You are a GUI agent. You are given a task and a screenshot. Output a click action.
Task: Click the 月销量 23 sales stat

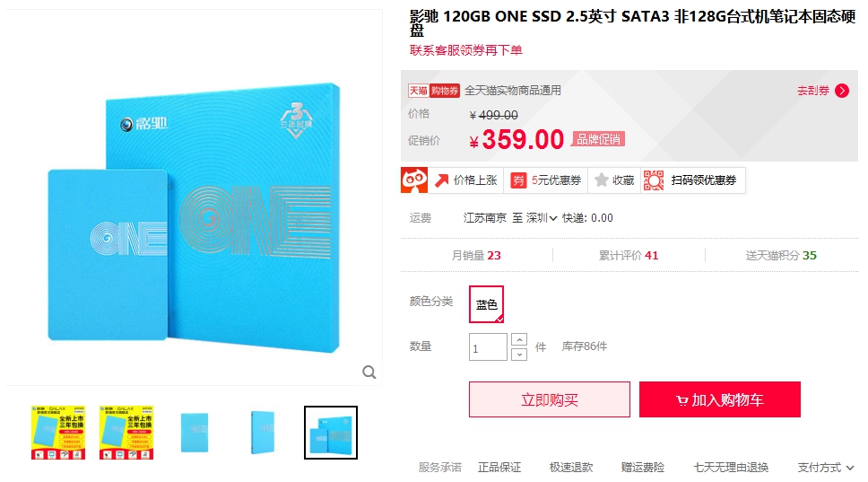tap(476, 256)
